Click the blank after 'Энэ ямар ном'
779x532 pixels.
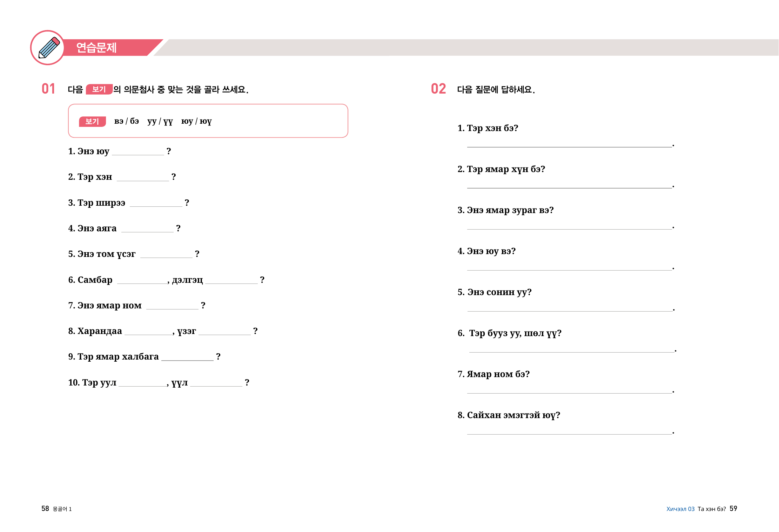click(172, 307)
